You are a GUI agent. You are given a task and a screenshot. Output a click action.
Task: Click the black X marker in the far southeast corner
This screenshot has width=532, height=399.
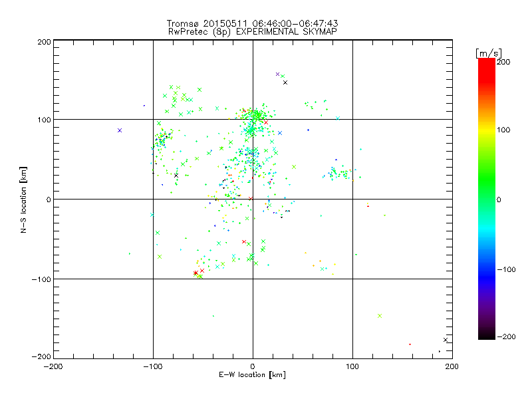pyautogui.click(x=446, y=340)
